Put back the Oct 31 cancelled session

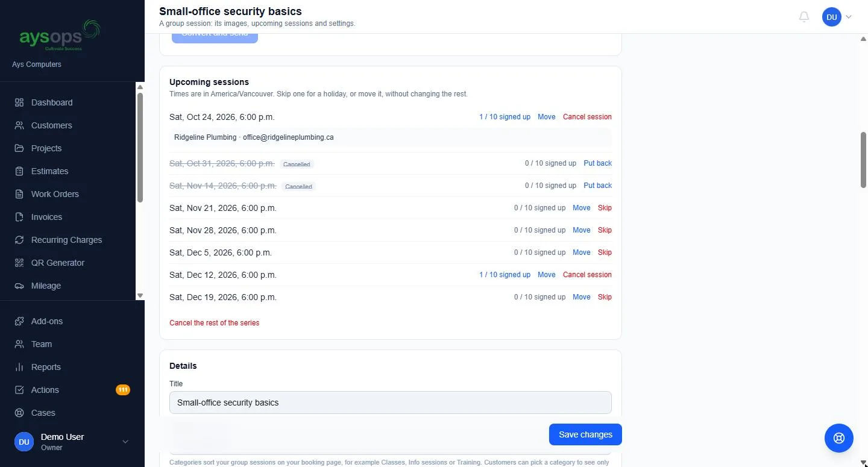coord(597,163)
